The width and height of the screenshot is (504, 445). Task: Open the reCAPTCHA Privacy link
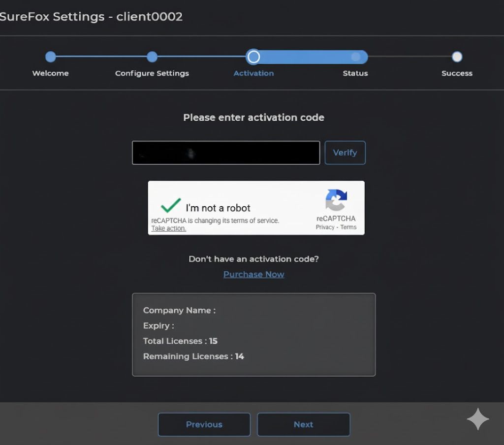(x=325, y=227)
